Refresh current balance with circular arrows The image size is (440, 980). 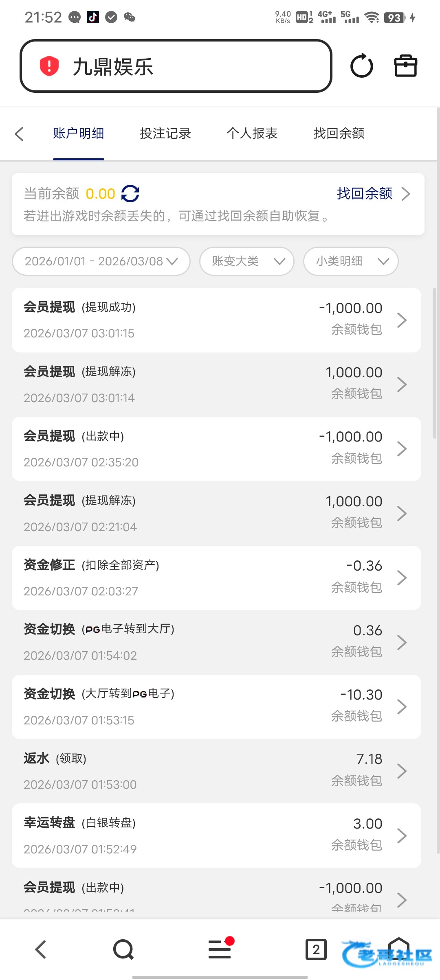click(130, 194)
